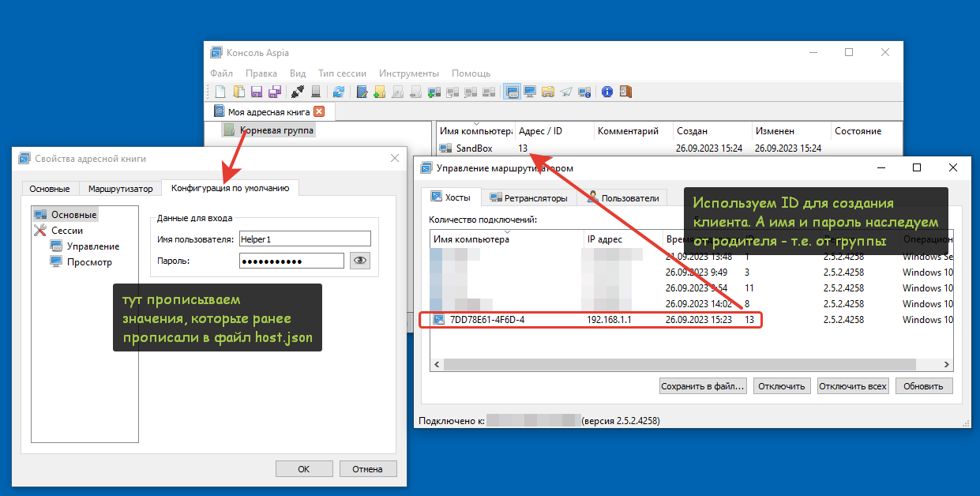This screenshot has height=496, width=980.
Task: Open the Тип сессии menu
Action: click(342, 73)
